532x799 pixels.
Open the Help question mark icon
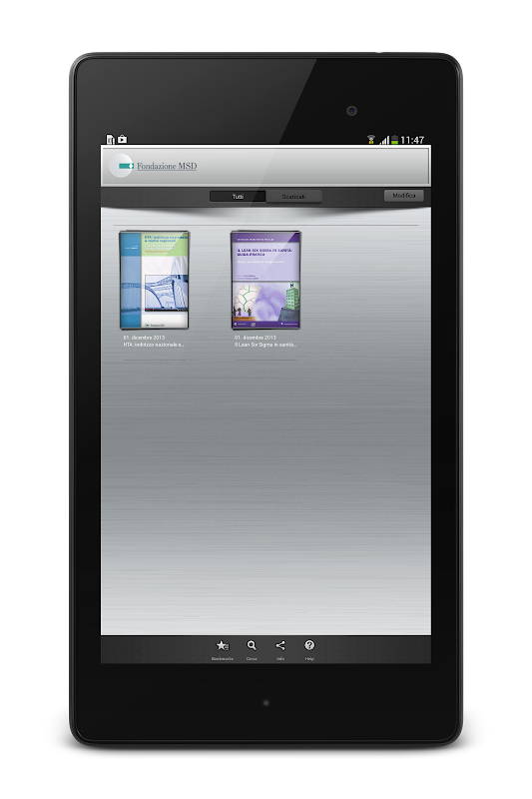(x=309, y=645)
